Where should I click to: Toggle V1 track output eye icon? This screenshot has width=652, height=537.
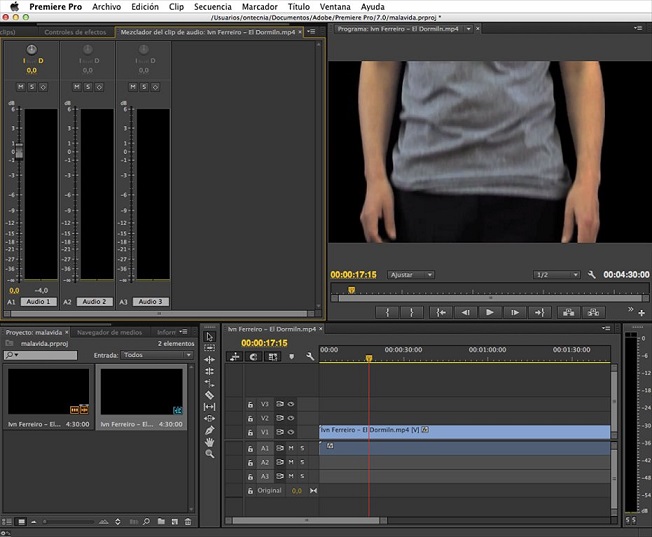(x=291, y=431)
